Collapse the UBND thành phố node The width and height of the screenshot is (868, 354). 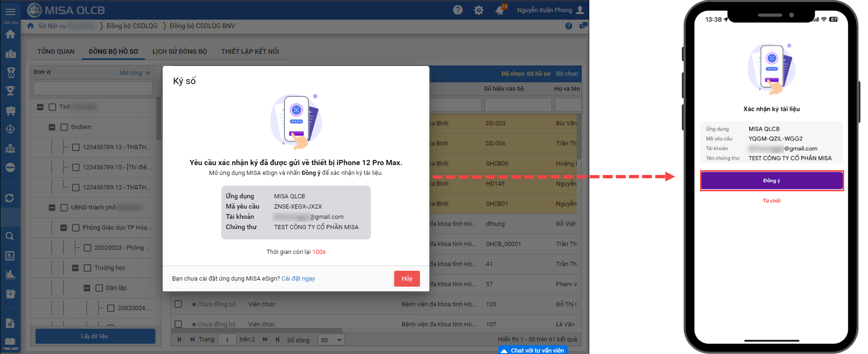[x=52, y=208]
